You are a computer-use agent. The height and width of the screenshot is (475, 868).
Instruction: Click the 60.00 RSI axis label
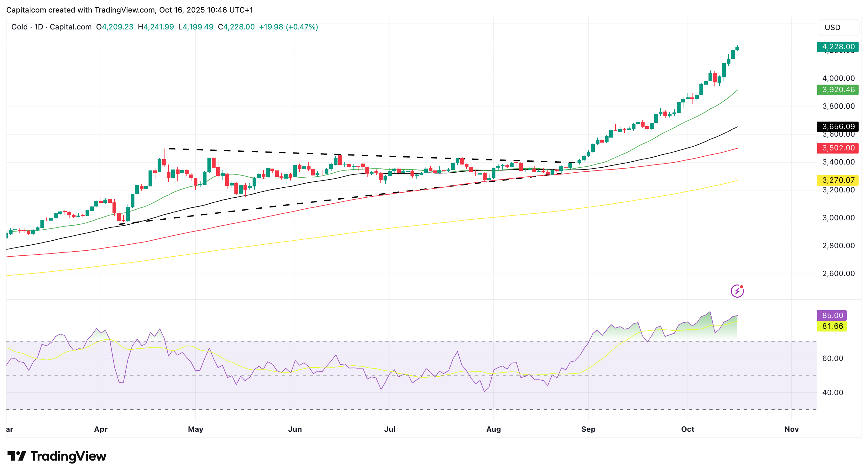tap(832, 358)
